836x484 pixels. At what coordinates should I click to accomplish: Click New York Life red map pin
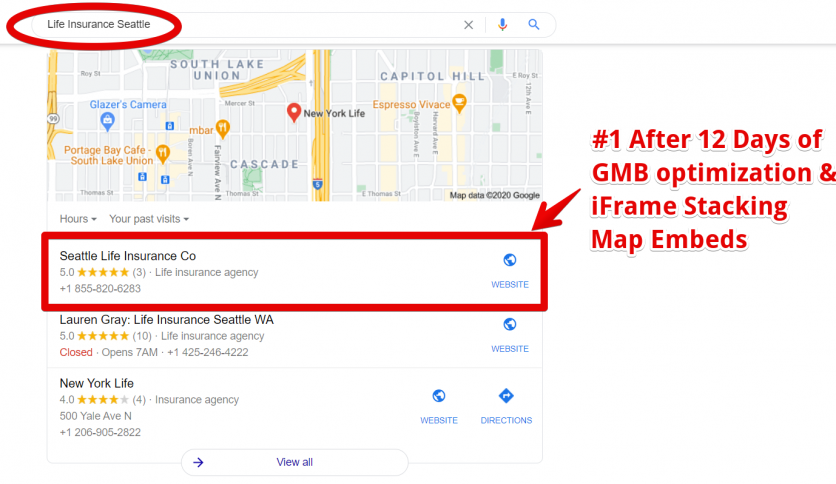(x=294, y=113)
